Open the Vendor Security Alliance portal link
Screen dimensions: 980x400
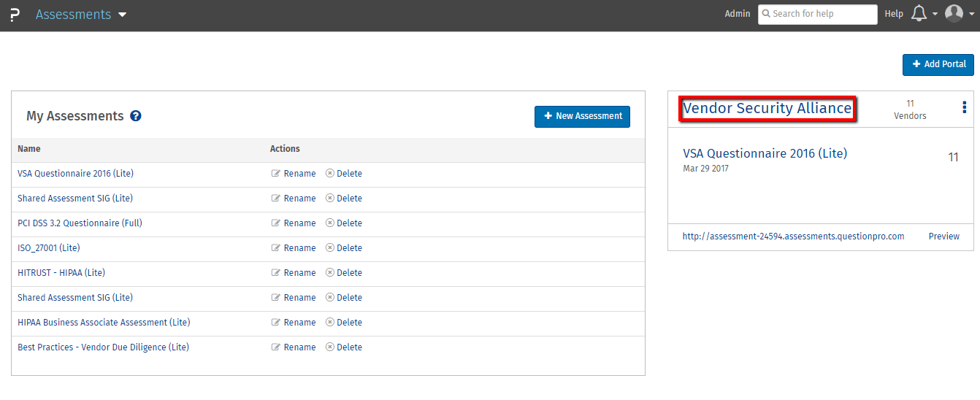[767, 109]
